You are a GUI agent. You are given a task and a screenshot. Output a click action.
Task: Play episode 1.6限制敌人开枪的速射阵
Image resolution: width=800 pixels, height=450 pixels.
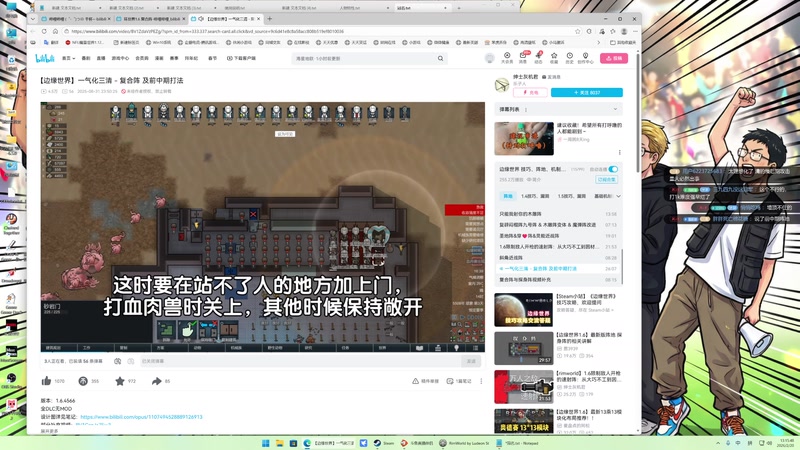558,246
